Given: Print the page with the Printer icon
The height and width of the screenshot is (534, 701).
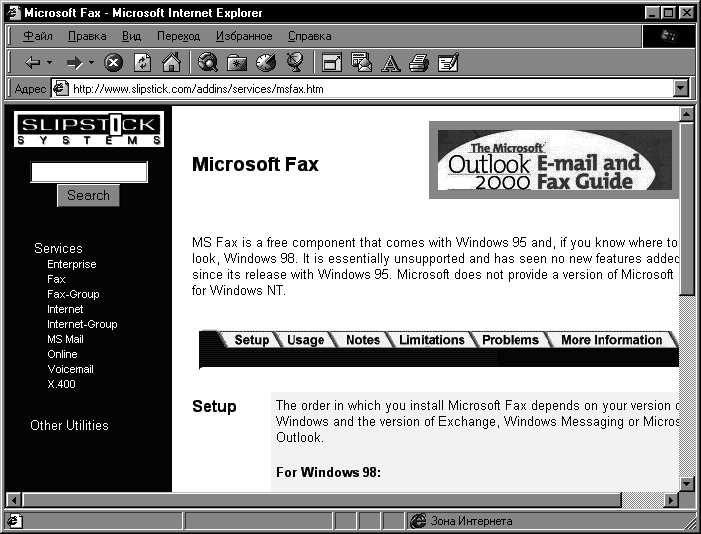Looking at the screenshot, I should click(419, 63).
